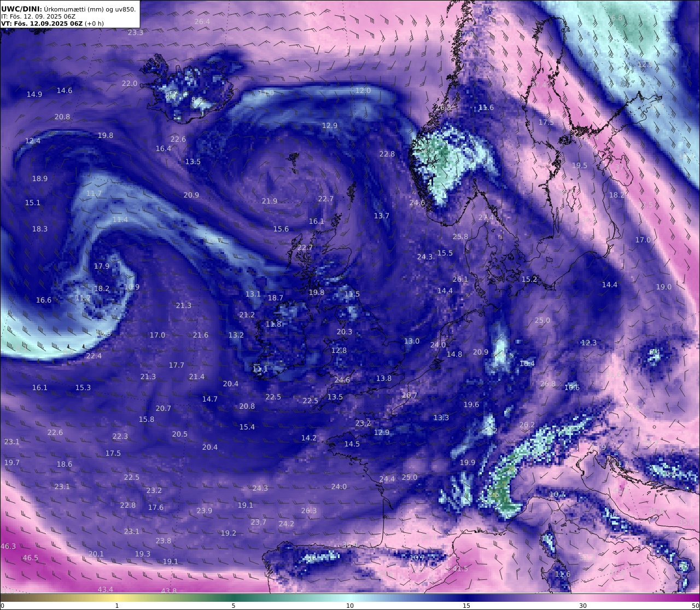The width and height of the screenshot is (700, 610).
Task: Click the 15.6 value label
Action: [281, 229]
